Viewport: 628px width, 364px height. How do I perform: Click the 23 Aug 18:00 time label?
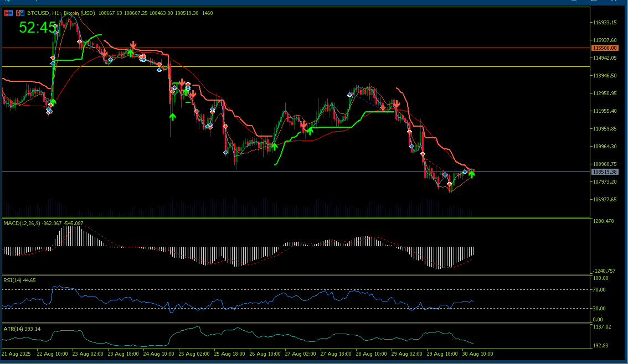(123, 354)
